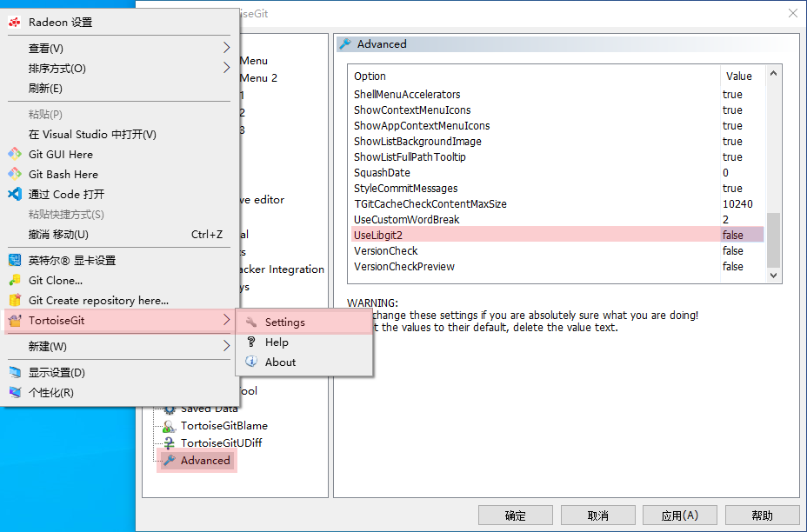The image size is (807, 532).
Task: Click the scroll down arrow of options list
Action: [x=774, y=276]
